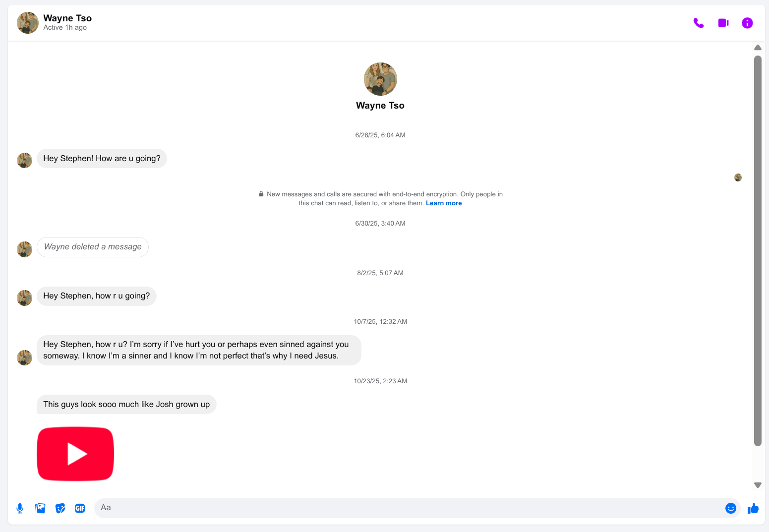Viewport: 769px width, 532px height.
Task: Click the "Wayne deleted a message" bubble
Action: [93, 247]
